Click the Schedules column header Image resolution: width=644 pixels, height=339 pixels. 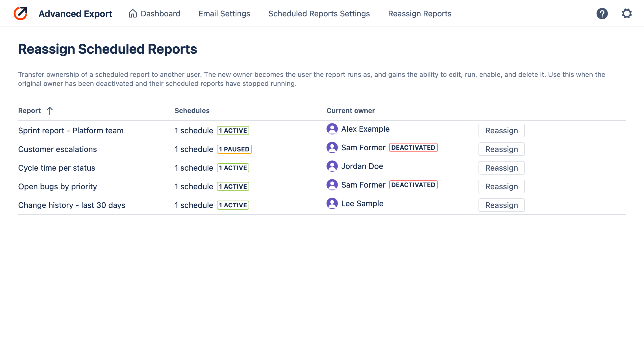[x=192, y=111]
